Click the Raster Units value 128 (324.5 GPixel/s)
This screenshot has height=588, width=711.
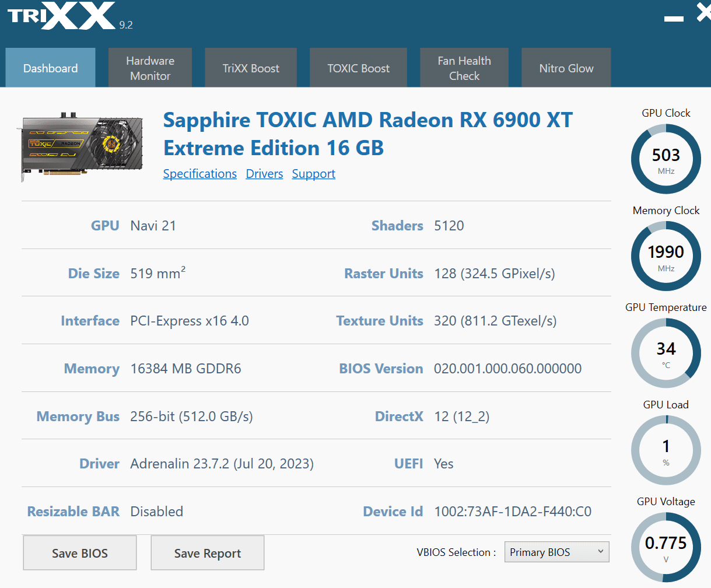point(494,274)
